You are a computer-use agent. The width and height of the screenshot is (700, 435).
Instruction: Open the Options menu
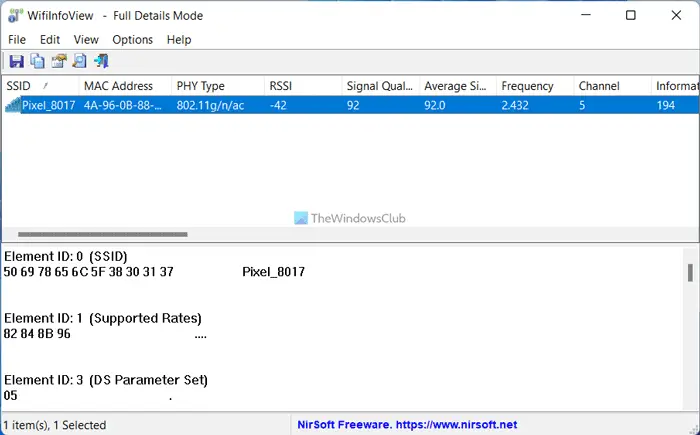click(x=133, y=40)
